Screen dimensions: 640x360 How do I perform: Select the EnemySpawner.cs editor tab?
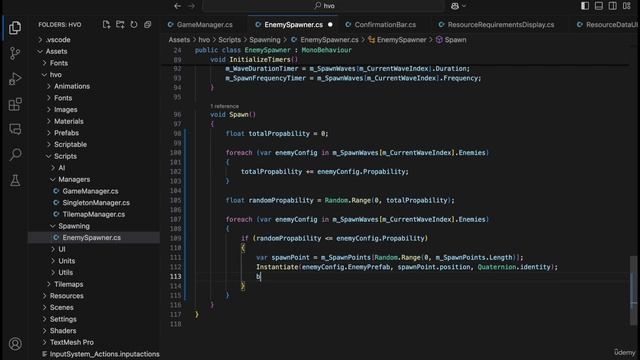click(293, 24)
